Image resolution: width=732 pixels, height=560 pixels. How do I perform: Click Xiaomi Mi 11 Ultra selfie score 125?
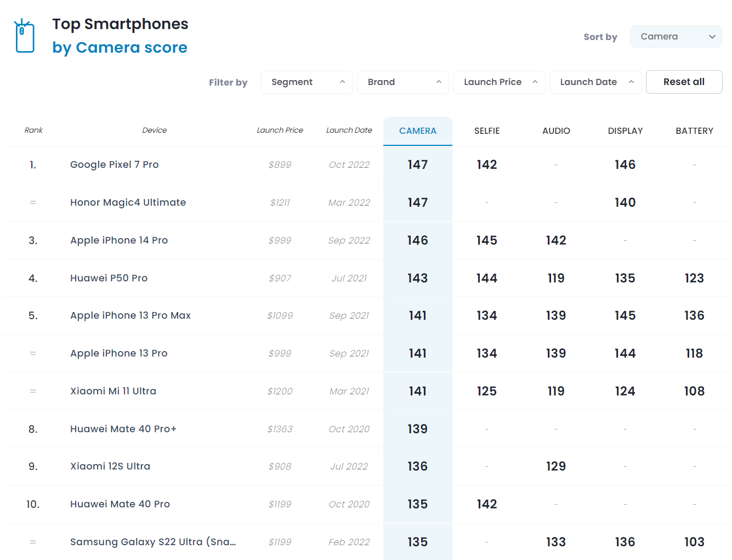click(x=487, y=391)
